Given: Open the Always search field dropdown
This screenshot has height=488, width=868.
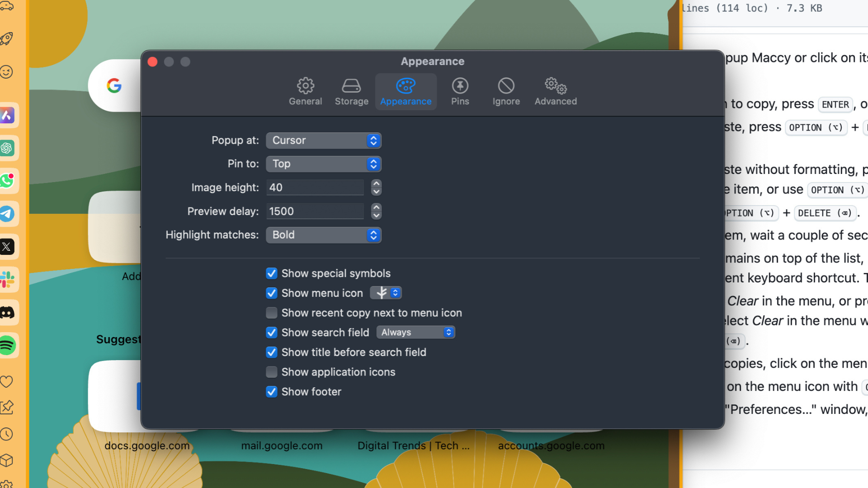Looking at the screenshot, I should tap(415, 332).
